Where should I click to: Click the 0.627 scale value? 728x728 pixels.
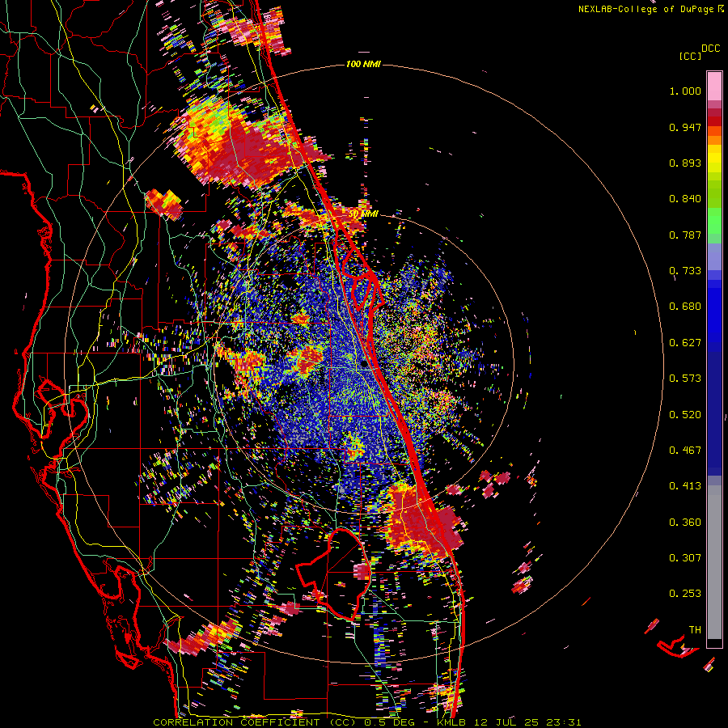click(685, 343)
